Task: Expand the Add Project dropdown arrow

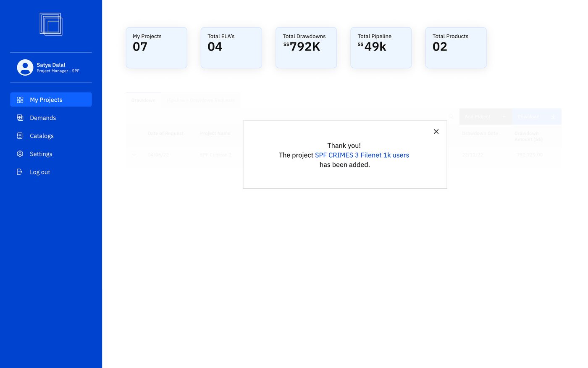Action: [504, 117]
